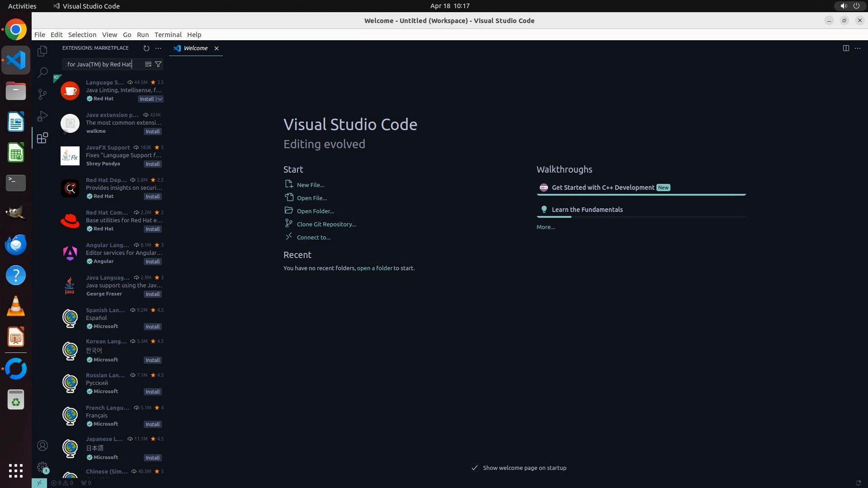Open the Terminal menu
The width and height of the screenshot is (868, 488).
[168, 34]
